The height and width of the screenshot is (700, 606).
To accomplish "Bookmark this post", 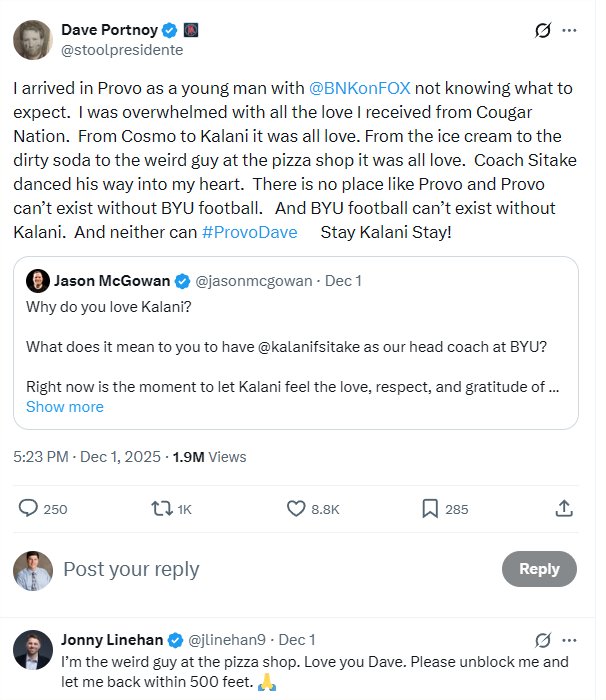I will coord(430,509).
